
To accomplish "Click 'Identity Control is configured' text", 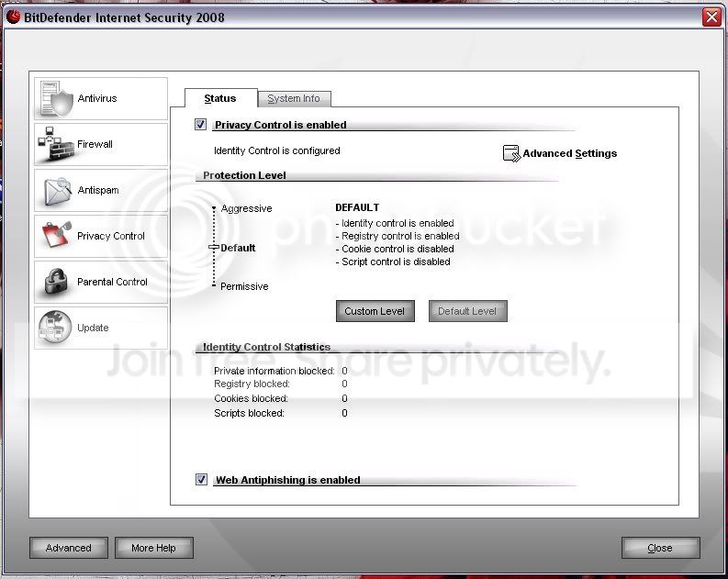I will (277, 150).
